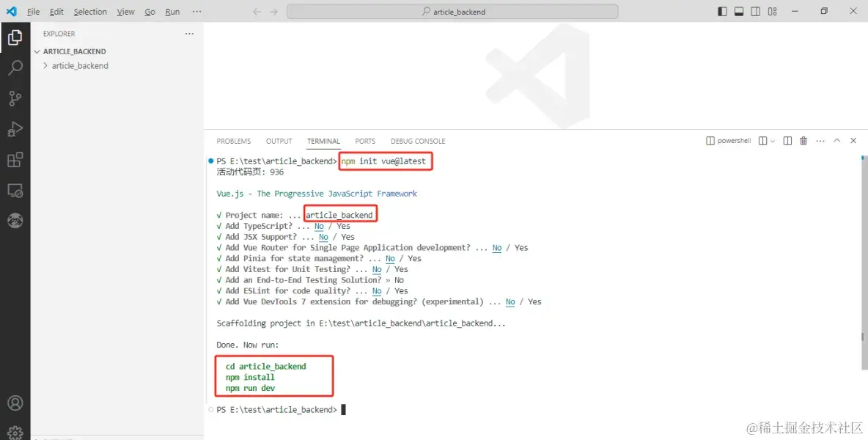
Task: Expand the article_backend subfolder
Action: (80, 66)
